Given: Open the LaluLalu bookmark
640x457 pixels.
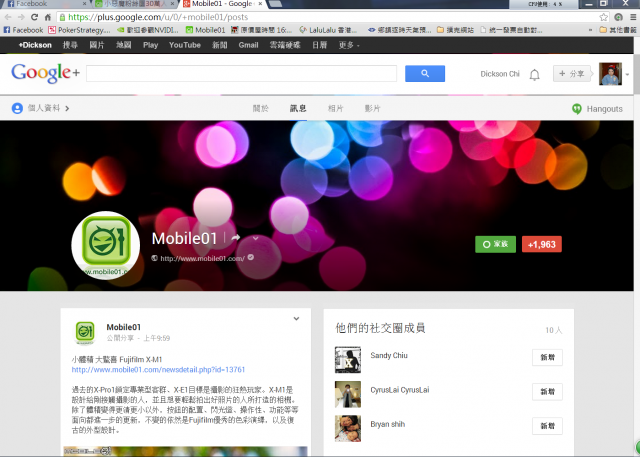Looking at the screenshot, I should coord(328,30).
